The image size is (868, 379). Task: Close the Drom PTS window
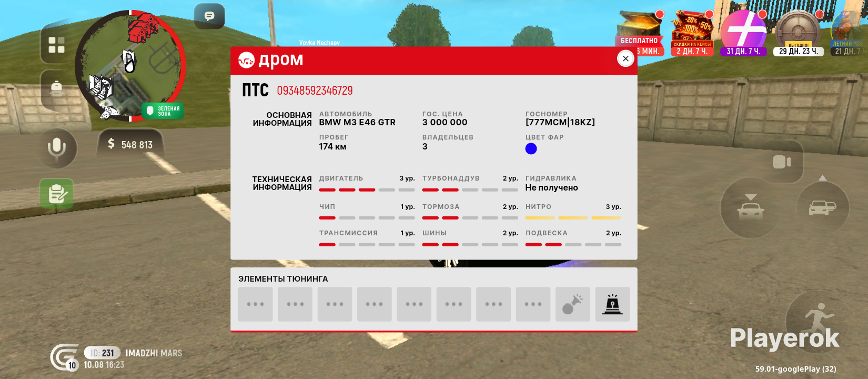click(x=625, y=58)
